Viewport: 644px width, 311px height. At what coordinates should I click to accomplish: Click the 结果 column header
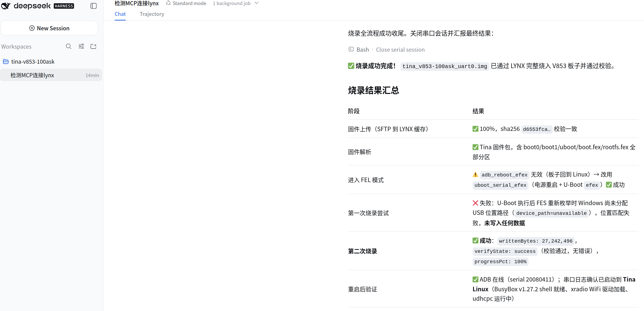[x=478, y=111]
